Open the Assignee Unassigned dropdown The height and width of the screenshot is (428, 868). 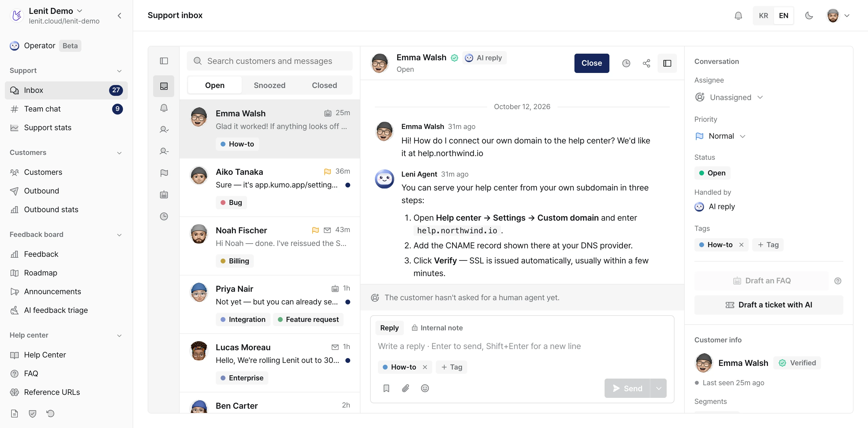(x=729, y=97)
